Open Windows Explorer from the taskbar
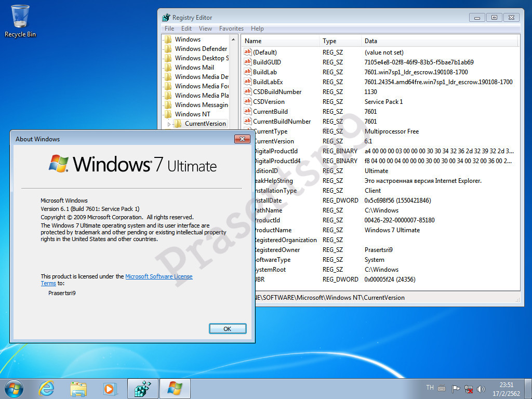The image size is (532, 399). pyautogui.click(x=78, y=389)
